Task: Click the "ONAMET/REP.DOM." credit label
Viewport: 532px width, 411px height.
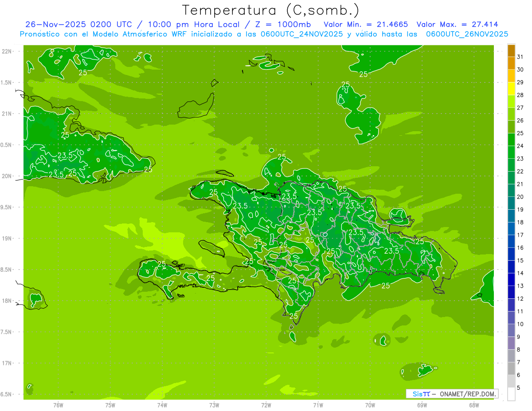Action: pos(468,394)
